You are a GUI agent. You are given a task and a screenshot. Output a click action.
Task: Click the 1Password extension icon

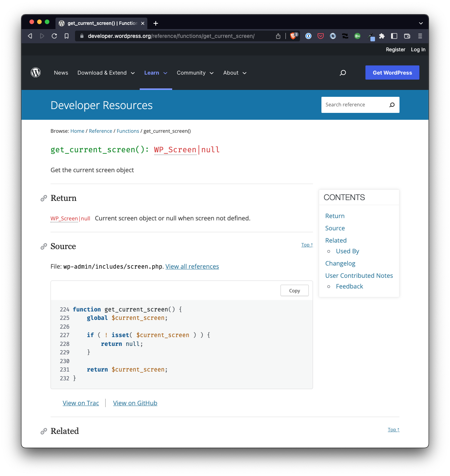coord(308,36)
